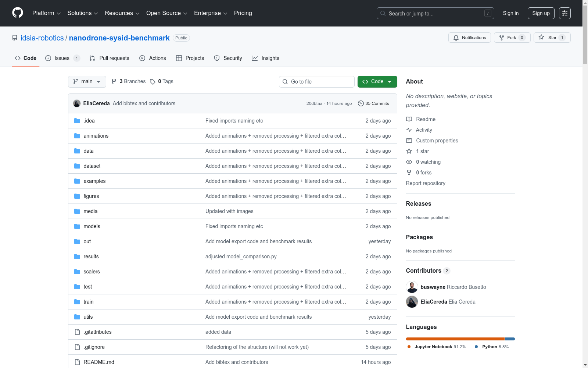The height and width of the screenshot is (368, 588).
Task: Click the eye icon next to watching
Action: coord(409,162)
